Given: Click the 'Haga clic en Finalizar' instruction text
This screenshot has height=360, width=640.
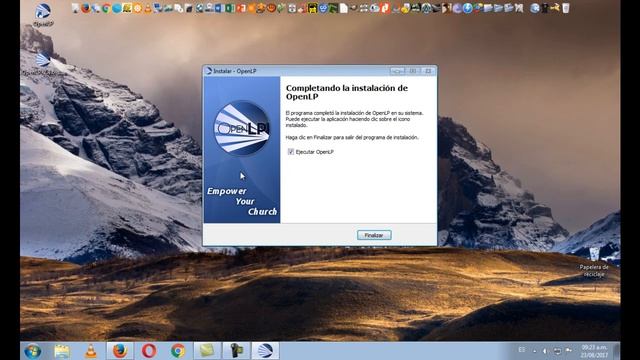Looking at the screenshot, I should click(352, 138).
